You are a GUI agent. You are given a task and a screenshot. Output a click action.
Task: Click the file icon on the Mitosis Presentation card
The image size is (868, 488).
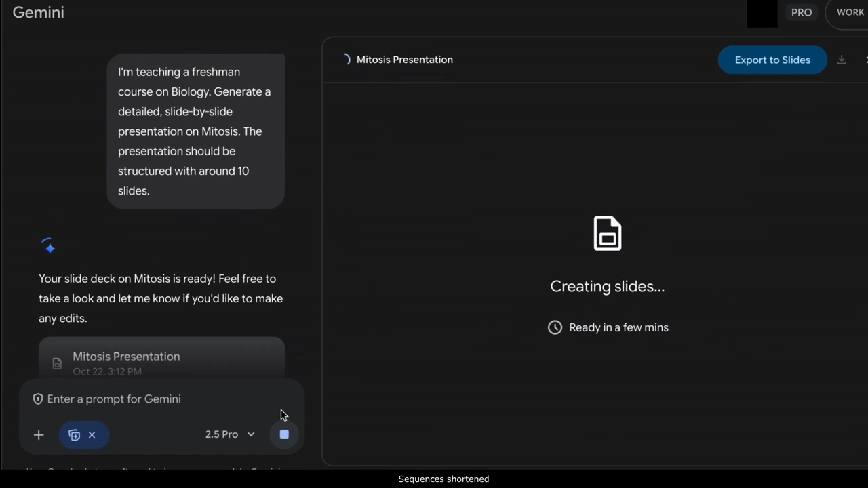pos(57,363)
